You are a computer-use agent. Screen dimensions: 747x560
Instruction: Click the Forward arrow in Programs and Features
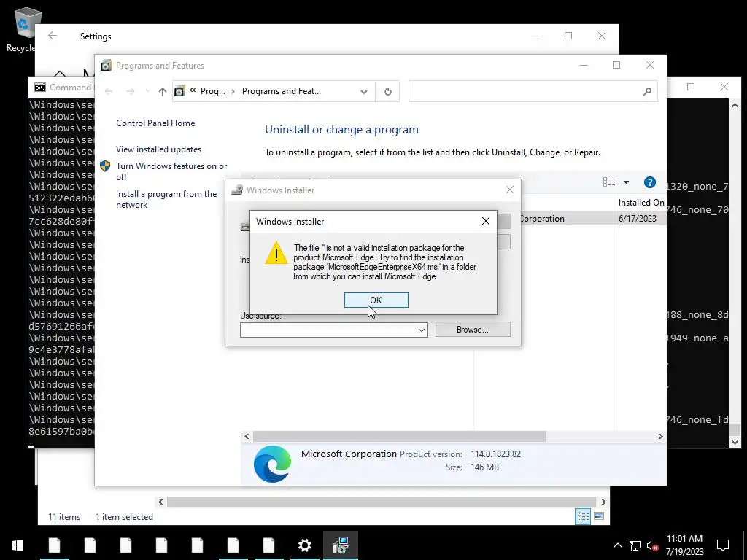(x=130, y=91)
